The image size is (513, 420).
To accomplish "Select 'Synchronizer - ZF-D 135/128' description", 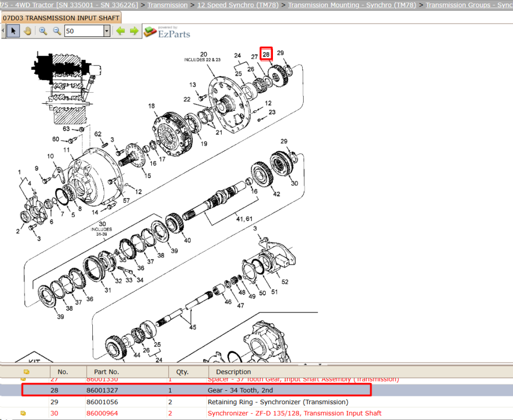I will [294, 413].
